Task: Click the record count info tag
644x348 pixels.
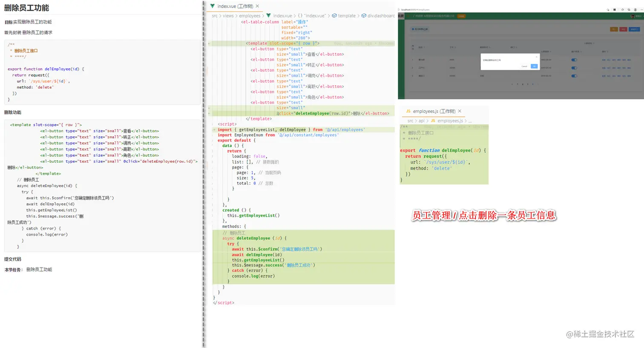Action: point(420,29)
